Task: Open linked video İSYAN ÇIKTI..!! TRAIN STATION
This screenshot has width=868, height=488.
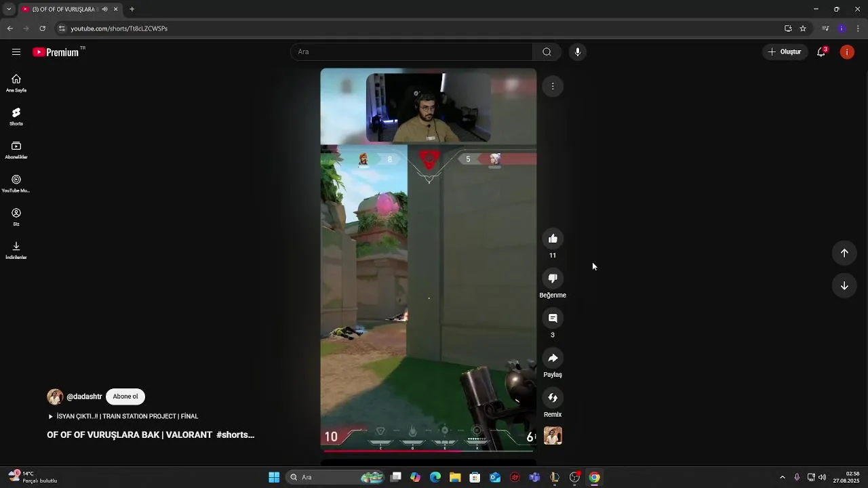Action: [x=123, y=416]
